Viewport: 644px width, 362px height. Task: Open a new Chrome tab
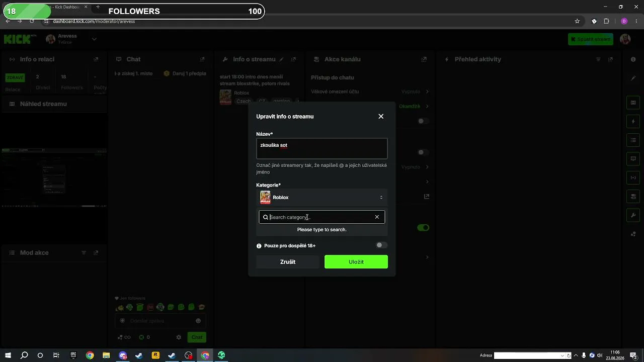point(98,7)
